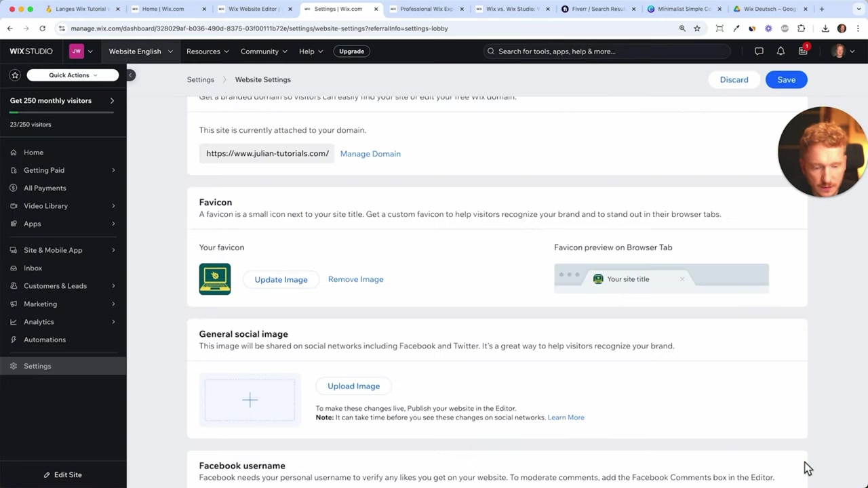Save the website settings
The height and width of the screenshot is (488, 868).
point(787,80)
